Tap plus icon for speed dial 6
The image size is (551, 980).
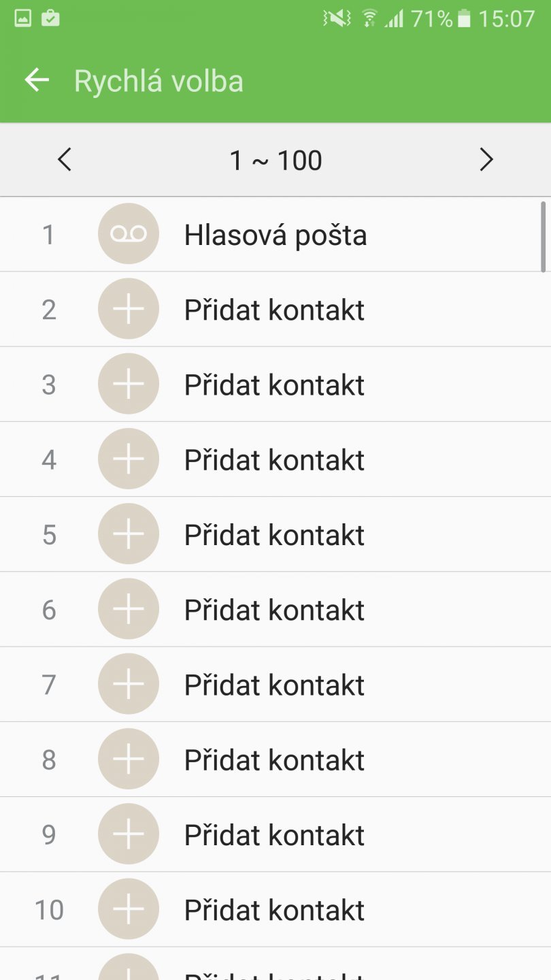pyautogui.click(x=129, y=609)
